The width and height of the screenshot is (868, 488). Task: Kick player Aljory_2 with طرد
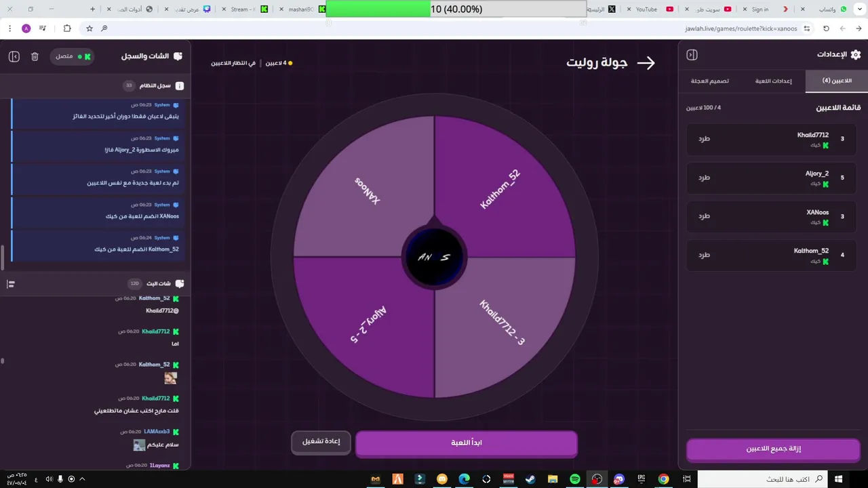(704, 178)
